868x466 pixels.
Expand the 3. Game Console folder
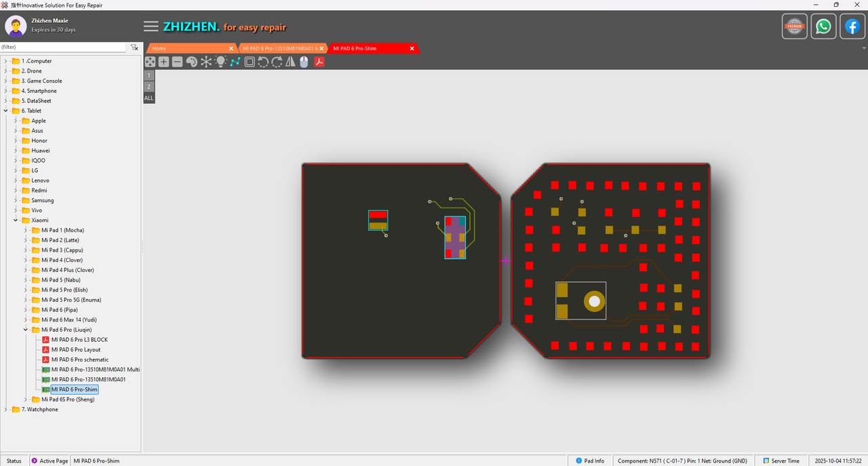(6, 81)
